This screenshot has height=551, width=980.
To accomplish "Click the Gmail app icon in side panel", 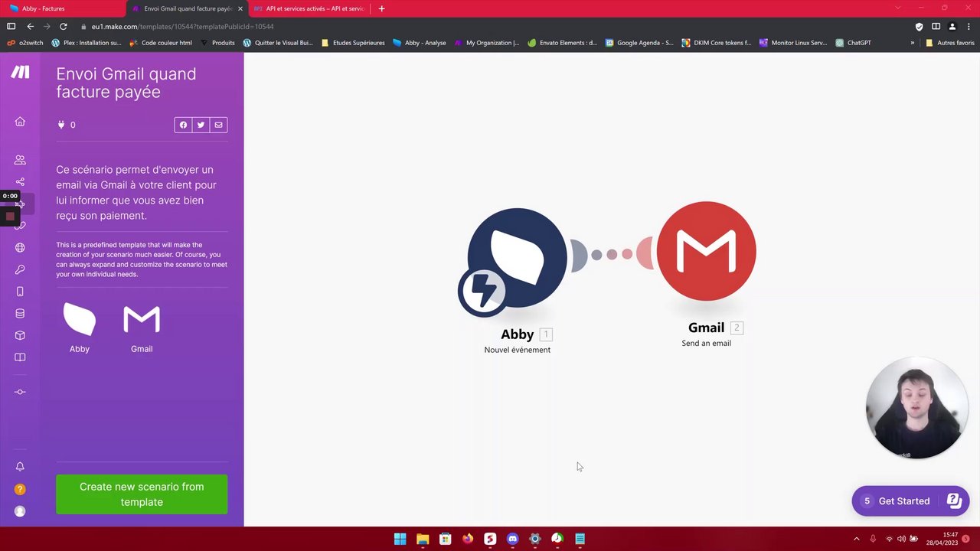I will click(142, 320).
